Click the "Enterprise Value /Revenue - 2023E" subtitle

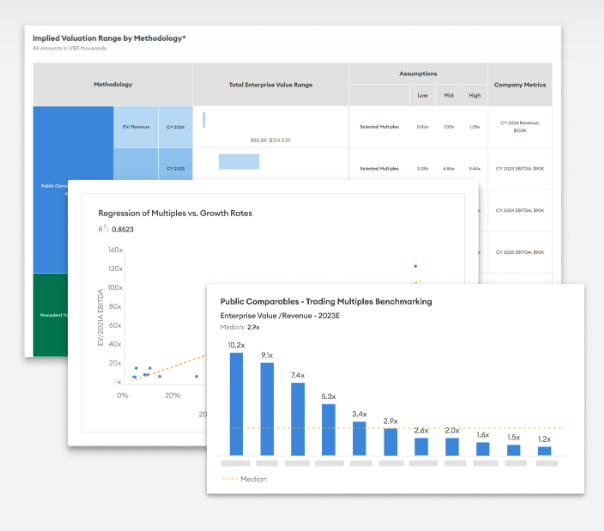280,316
